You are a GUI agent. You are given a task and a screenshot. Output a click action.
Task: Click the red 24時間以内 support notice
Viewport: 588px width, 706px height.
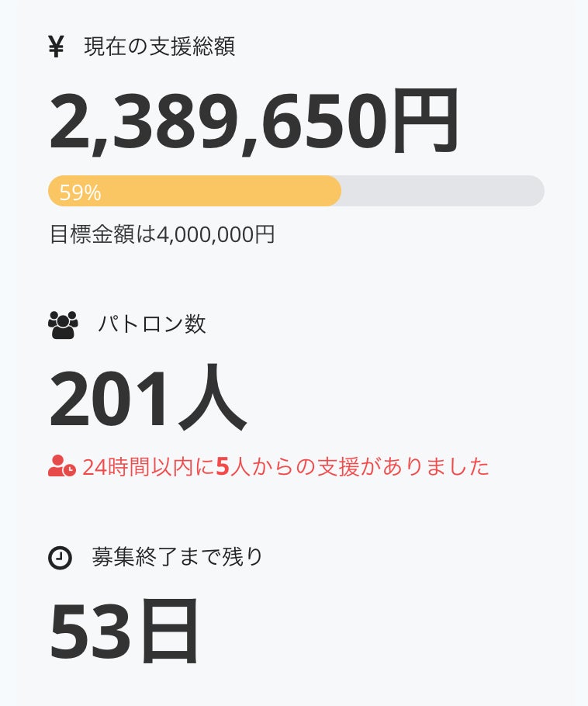pos(285,467)
